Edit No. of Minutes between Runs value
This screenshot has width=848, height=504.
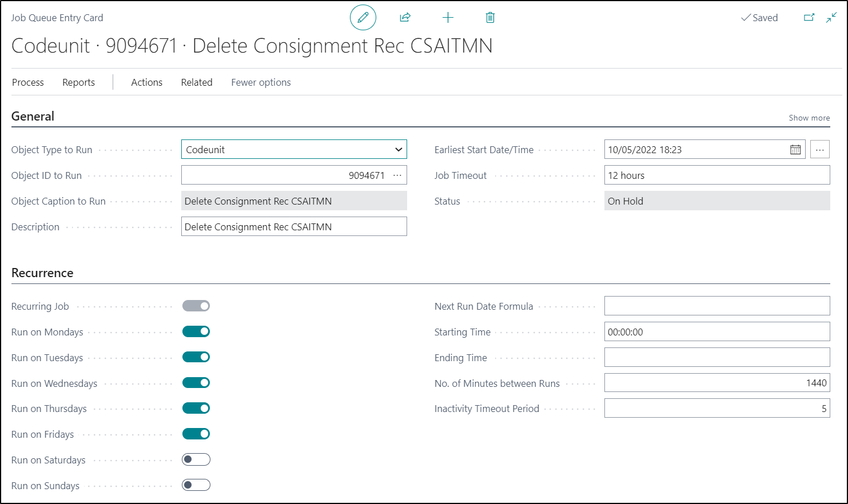717,383
